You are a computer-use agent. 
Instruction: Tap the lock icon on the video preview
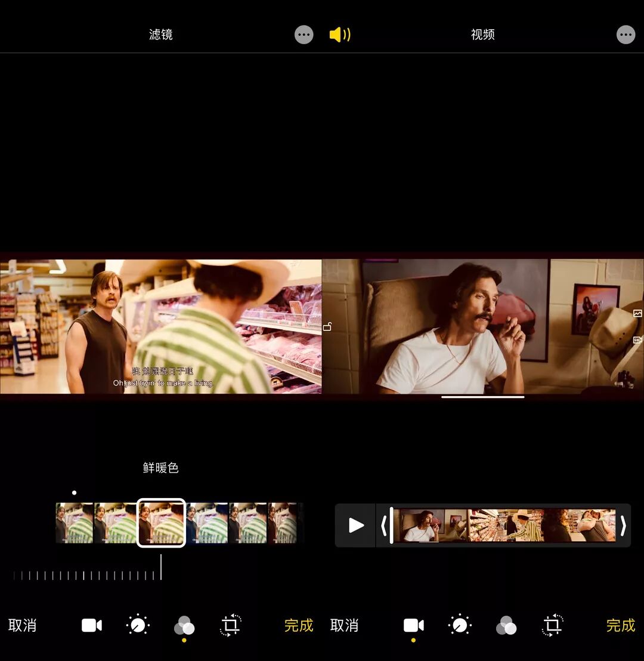(x=327, y=326)
